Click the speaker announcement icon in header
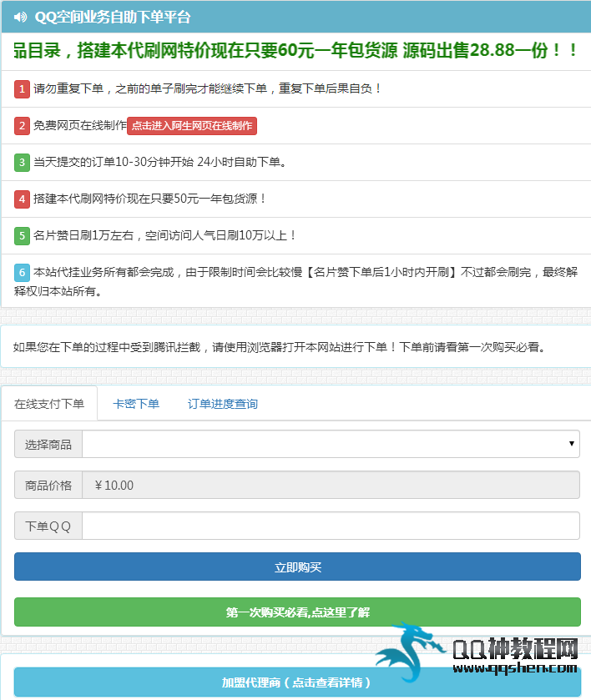The image size is (591, 700). click(20, 17)
